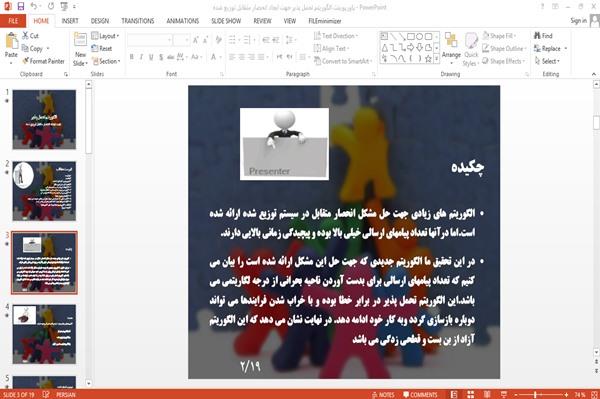Open the Text Direction dropdown

336,36
